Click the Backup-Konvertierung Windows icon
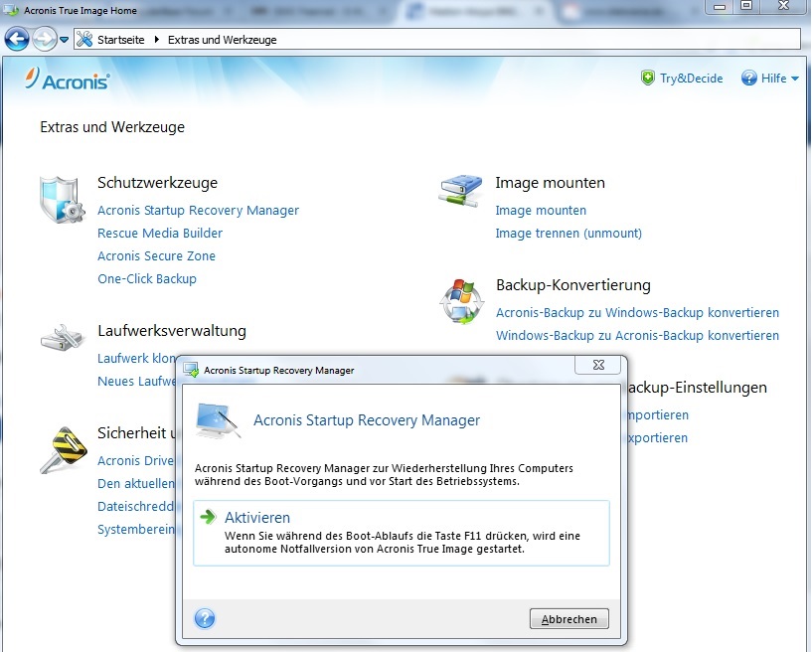 461,301
